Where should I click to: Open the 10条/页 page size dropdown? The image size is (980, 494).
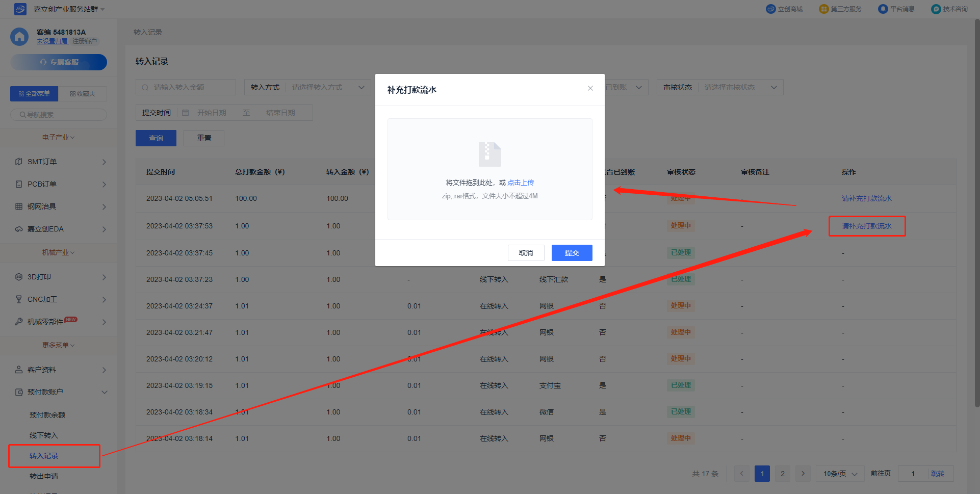pyautogui.click(x=840, y=474)
